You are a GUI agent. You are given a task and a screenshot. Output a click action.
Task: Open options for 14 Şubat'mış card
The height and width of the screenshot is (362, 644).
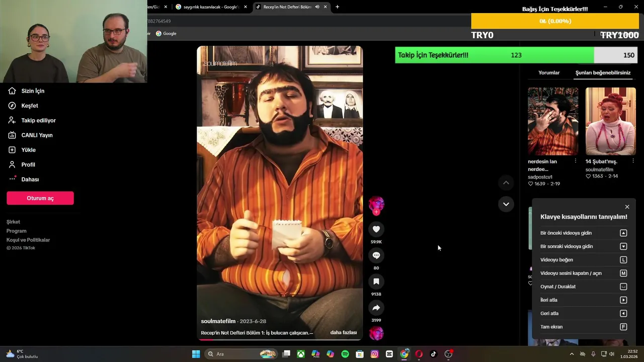(x=633, y=161)
